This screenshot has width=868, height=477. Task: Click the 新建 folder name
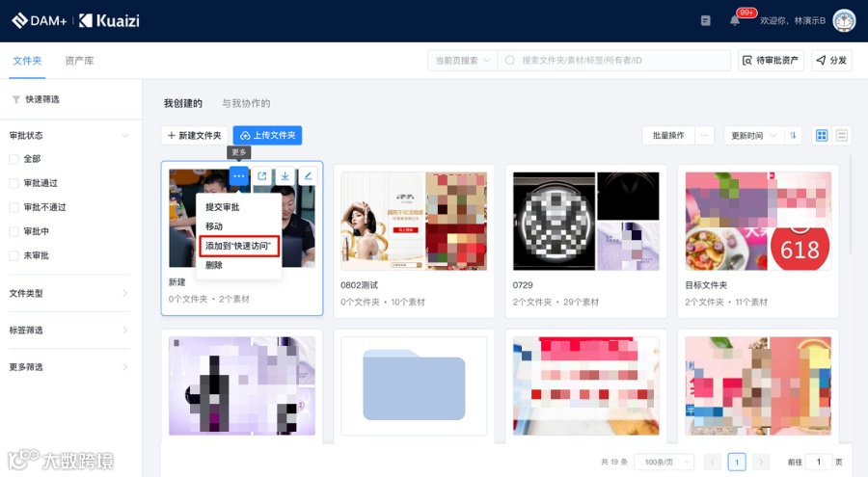click(177, 282)
